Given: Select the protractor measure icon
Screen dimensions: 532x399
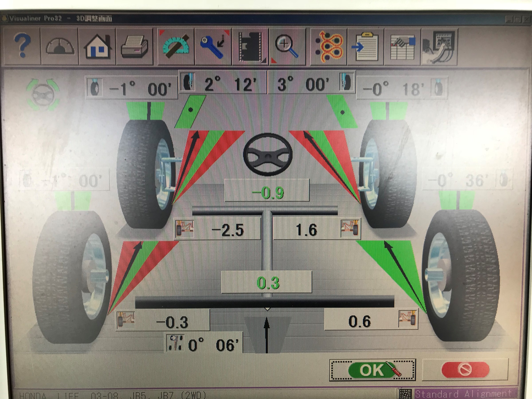Looking at the screenshot, I should point(176,46).
